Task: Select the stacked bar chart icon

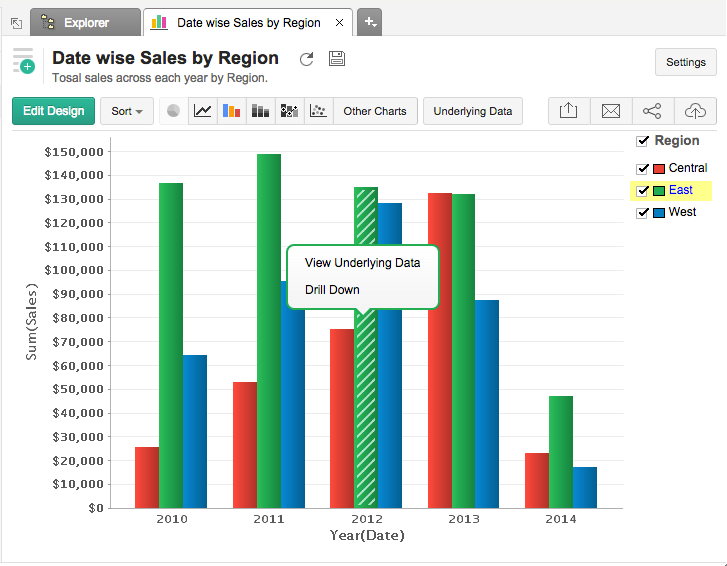Action: pyautogui.click(x=260, y=111)
